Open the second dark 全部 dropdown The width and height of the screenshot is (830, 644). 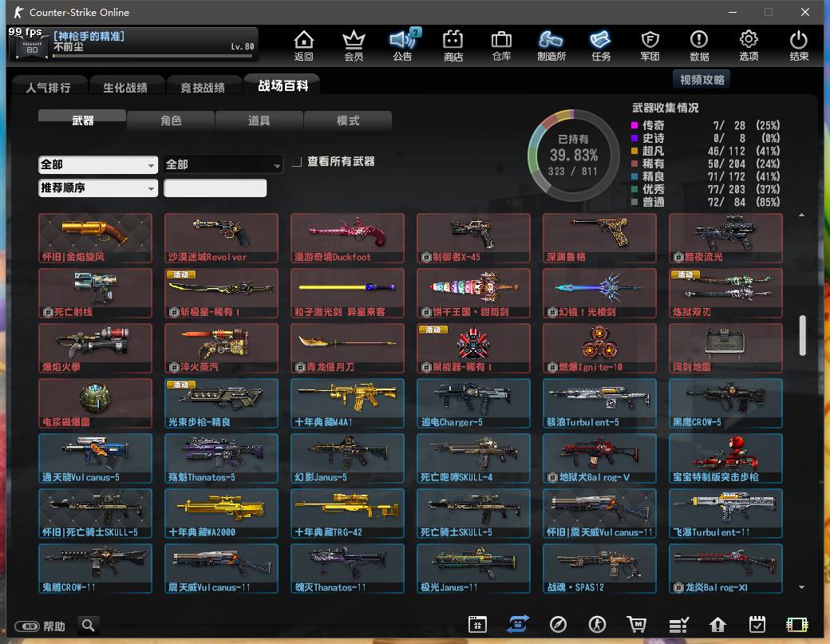coord(223,164)
